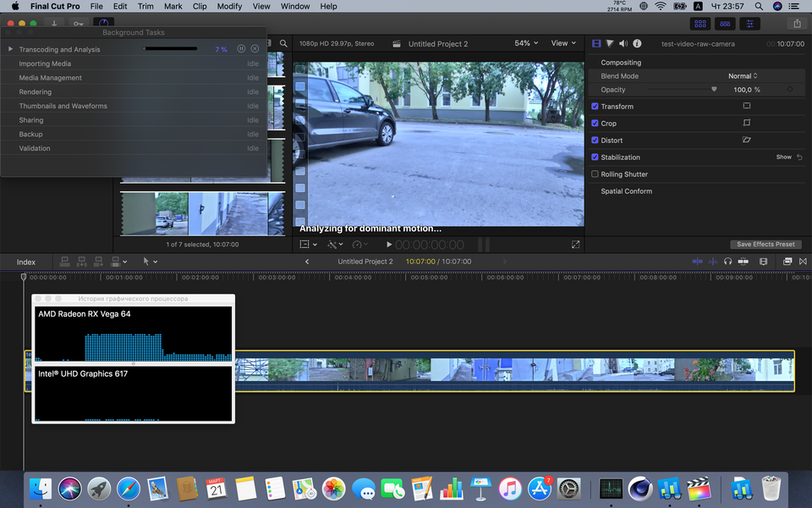
Task: Open the Blend Mode Normal dropdown
Action: click(x=743, y=76)
